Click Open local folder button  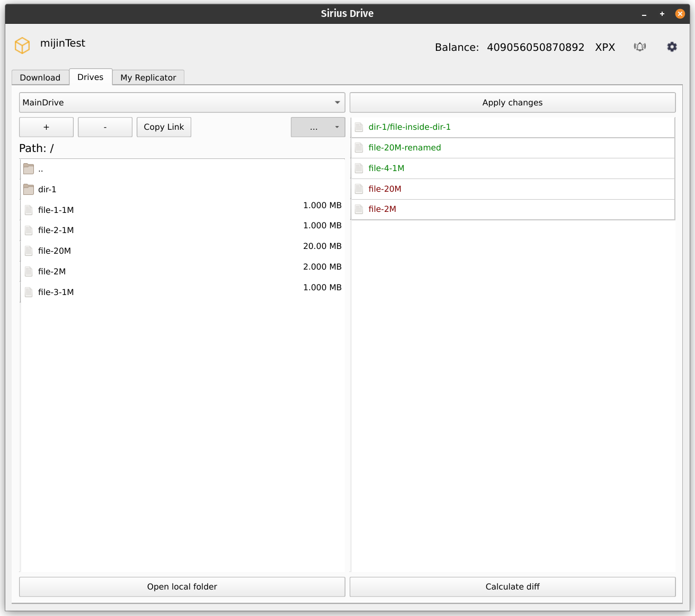[x=182, y=586]
